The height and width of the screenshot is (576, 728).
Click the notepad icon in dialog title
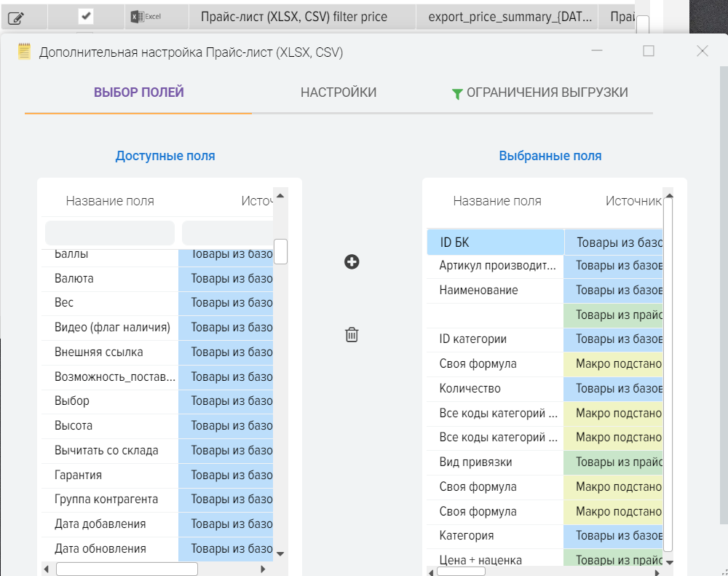[24, 52]
